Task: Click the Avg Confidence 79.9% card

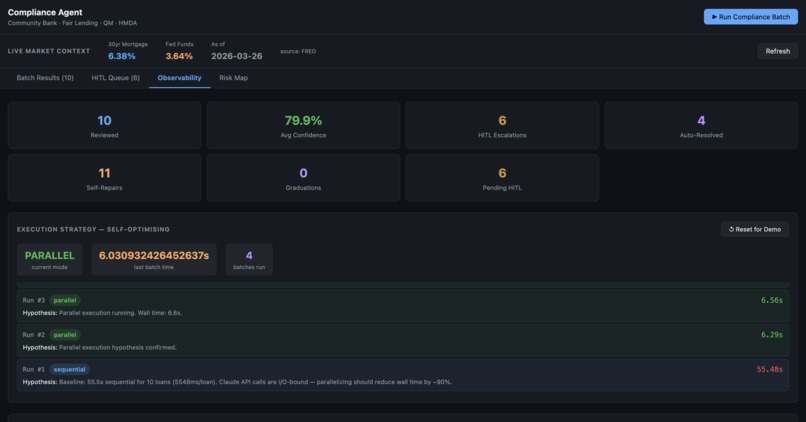Action: pyautogui.click(x=303, y=125)
